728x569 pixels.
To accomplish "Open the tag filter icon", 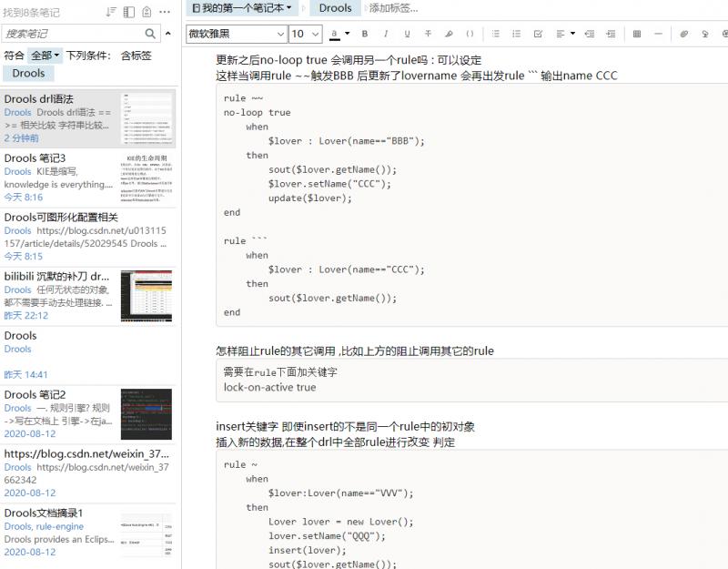I will pyautogui.click(x=147, y=12).
